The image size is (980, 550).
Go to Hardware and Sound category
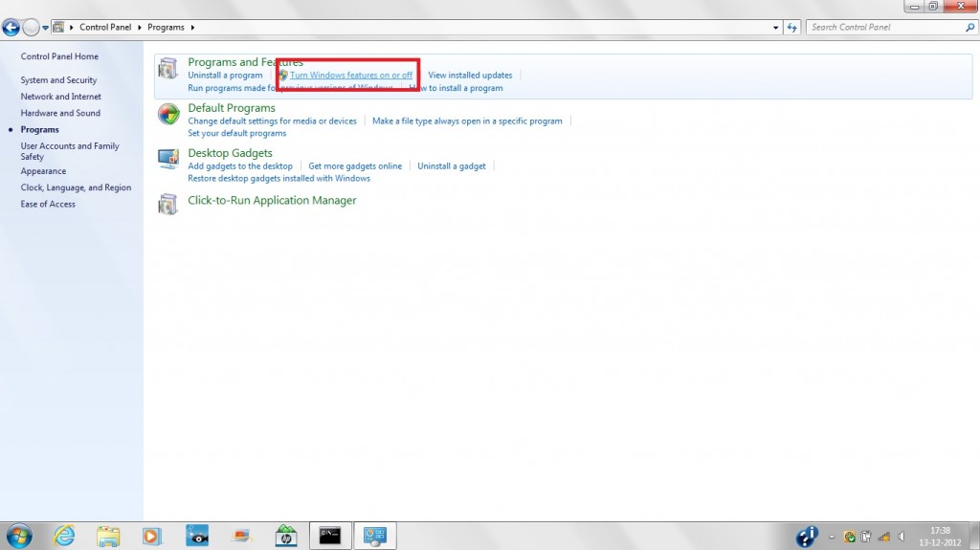pyautogui.click(x=60, y=113)
